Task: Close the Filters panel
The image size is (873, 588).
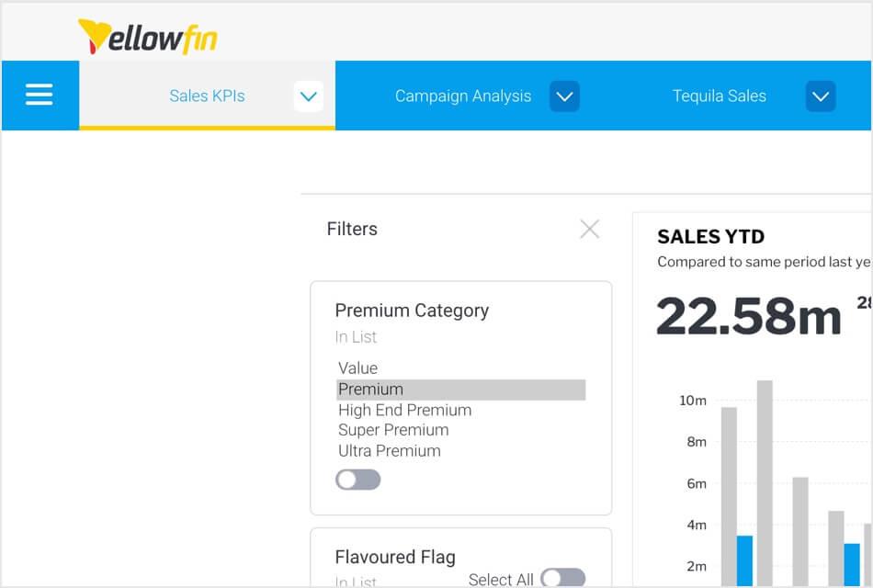Action: pyautogui.click(x=589, y=228)
